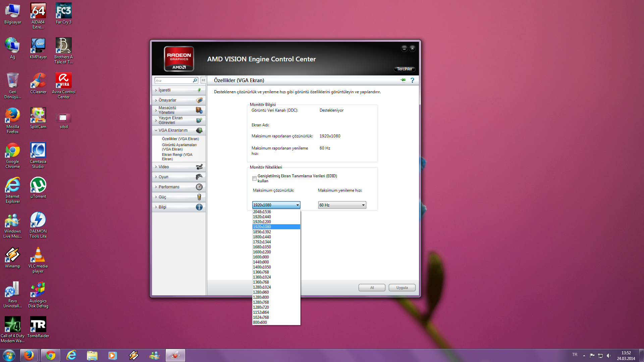Collapse the VGA Ekranlarım section
Viewport: 644px width, 362px height.
coord(179,130)
